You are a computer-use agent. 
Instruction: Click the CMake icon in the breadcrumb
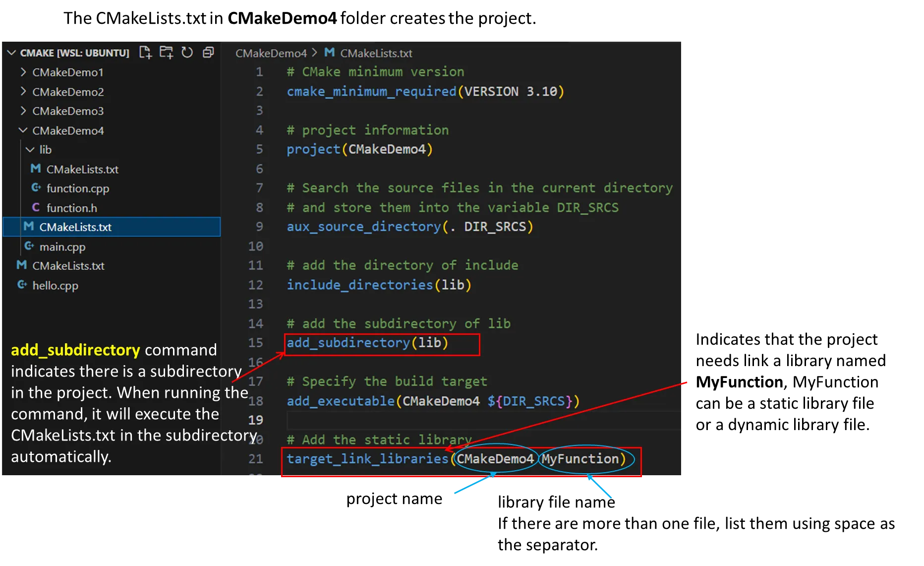coord(329,53)
